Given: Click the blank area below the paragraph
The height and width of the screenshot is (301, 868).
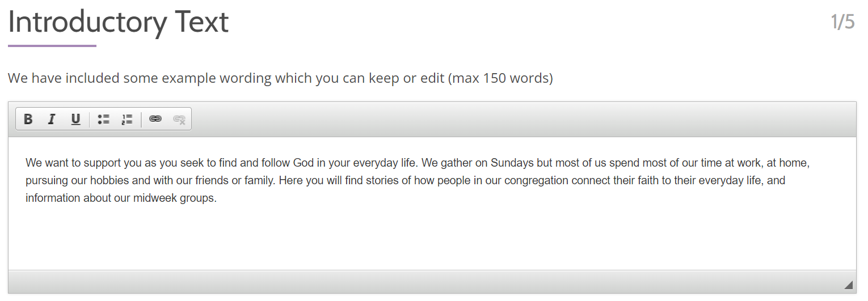Looking at the screenshot, I should (x=432, y=238).
